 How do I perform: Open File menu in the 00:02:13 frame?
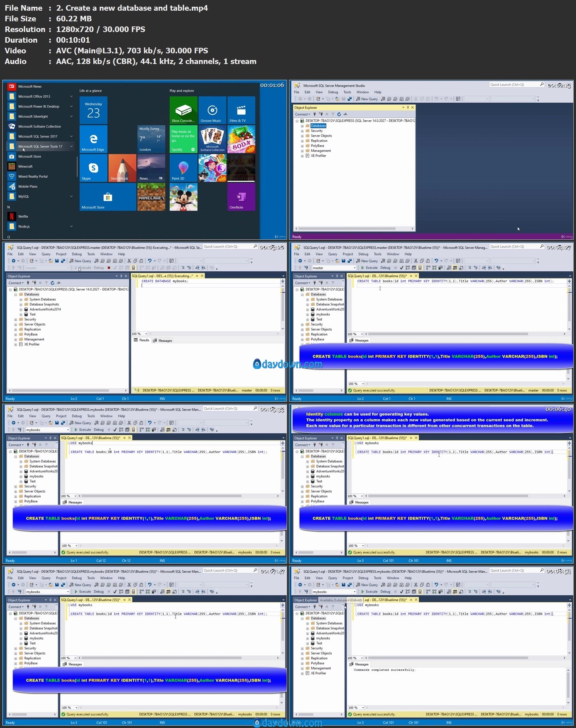(x=296, y=92)
